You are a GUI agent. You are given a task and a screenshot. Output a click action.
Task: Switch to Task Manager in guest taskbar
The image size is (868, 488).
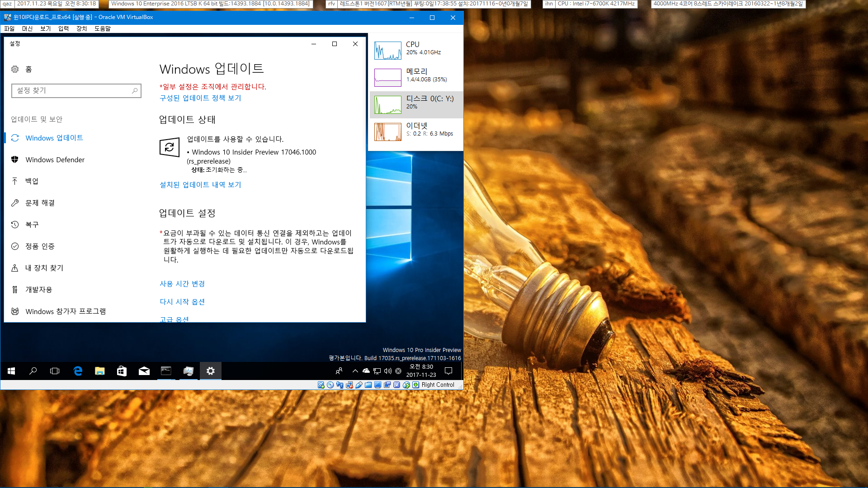188,371
